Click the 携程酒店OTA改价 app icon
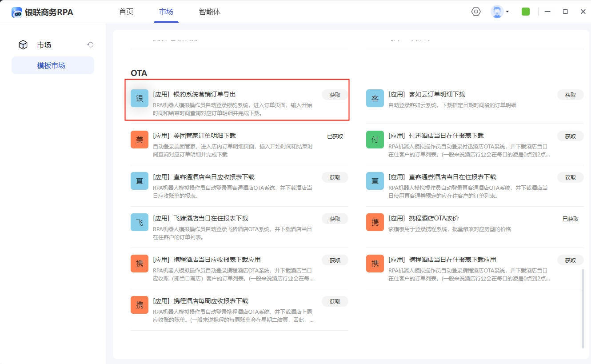Image resolution: width=591 pixels, height=364 pixels. coord(375,222)
